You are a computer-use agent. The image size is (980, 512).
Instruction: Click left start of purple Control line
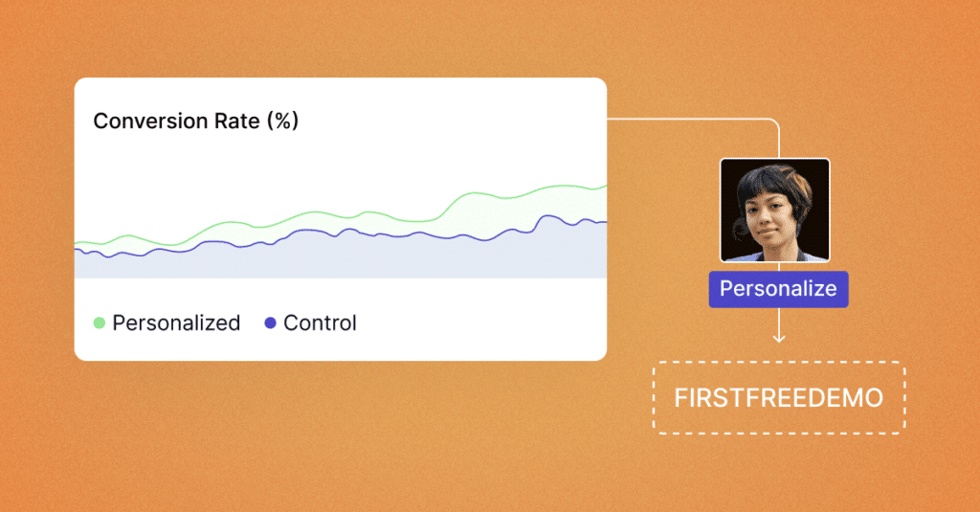pyautogui.click(x=77, y=250)
